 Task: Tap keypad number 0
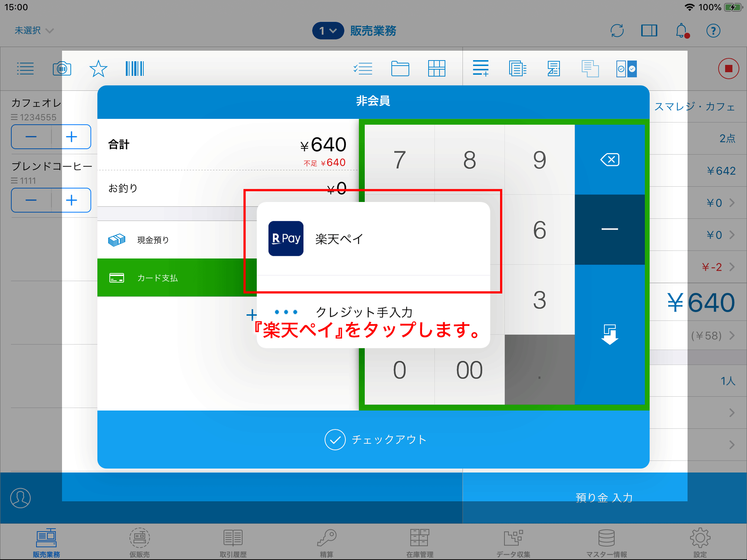coord(399,370)
